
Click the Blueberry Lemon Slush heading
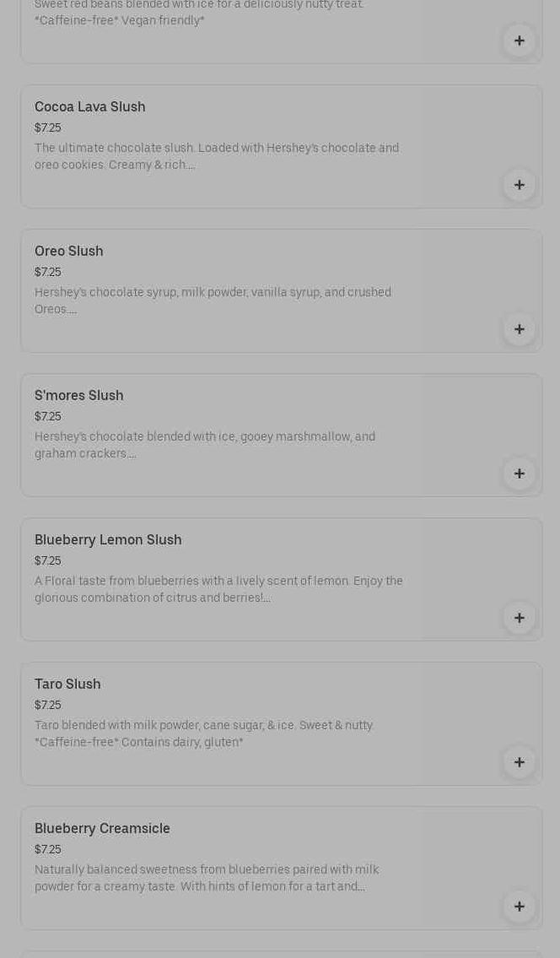click(x=108, y=540)
